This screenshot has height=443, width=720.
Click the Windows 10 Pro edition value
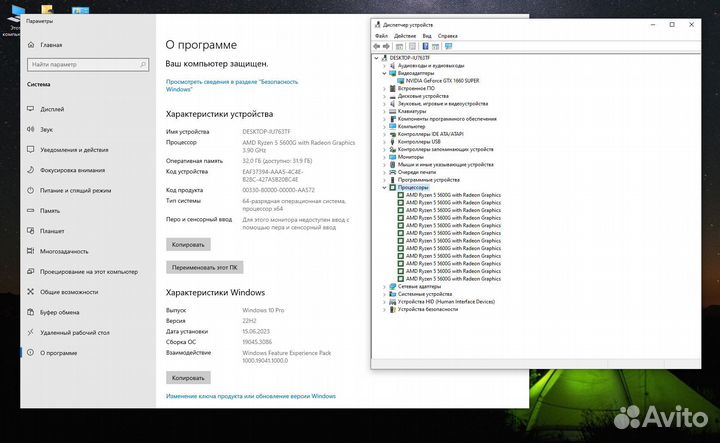coord(263,310)
